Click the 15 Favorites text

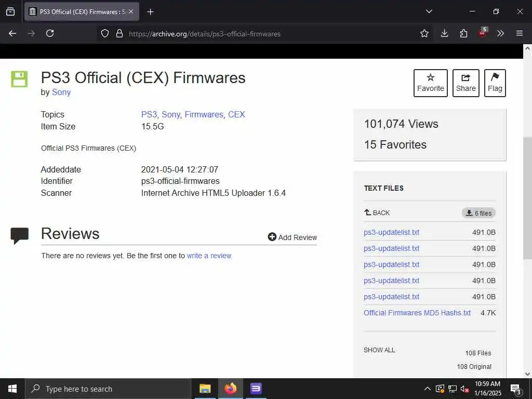(395, 144)
